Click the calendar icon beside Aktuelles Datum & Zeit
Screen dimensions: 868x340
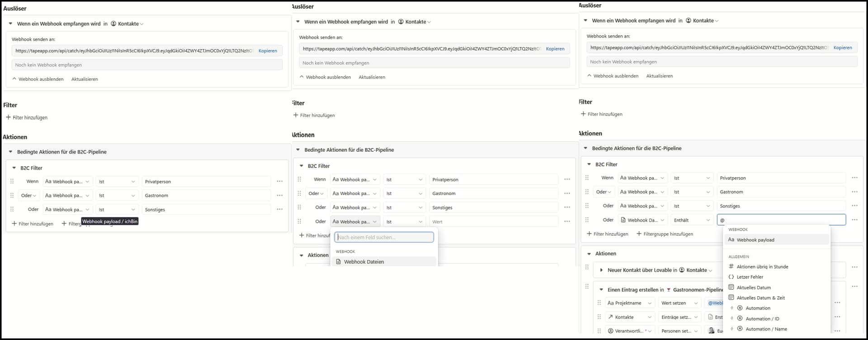coord(731,298)
